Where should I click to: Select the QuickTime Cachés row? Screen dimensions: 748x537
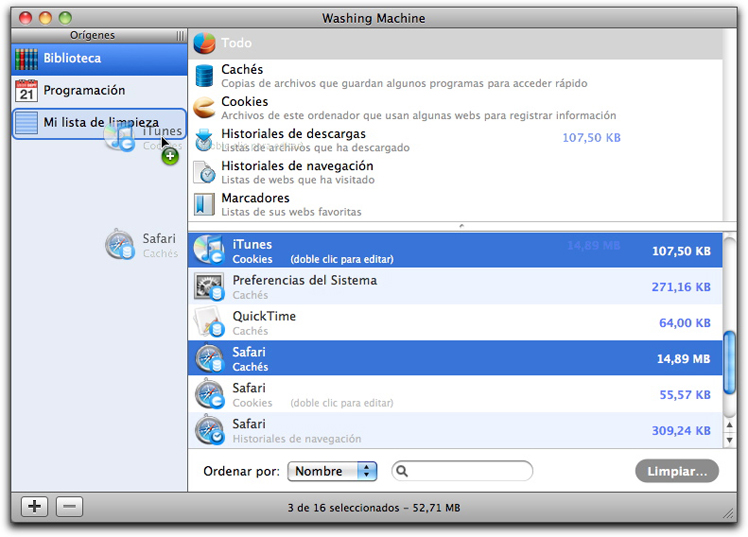point(456,322)
